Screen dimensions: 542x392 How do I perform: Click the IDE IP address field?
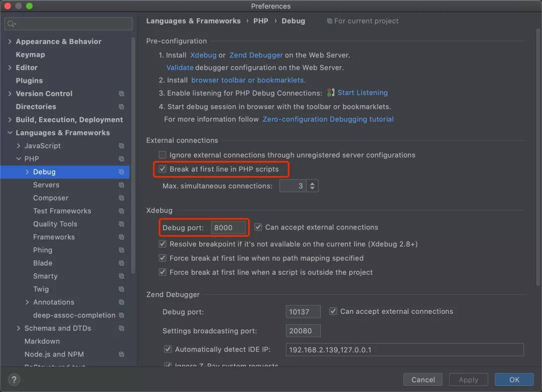click(x=405, y=350)
